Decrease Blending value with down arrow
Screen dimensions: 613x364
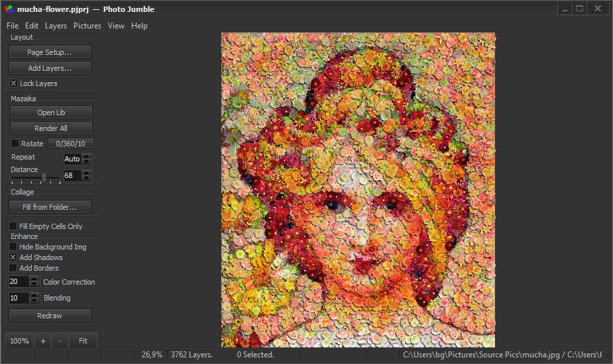coord(34,300)
